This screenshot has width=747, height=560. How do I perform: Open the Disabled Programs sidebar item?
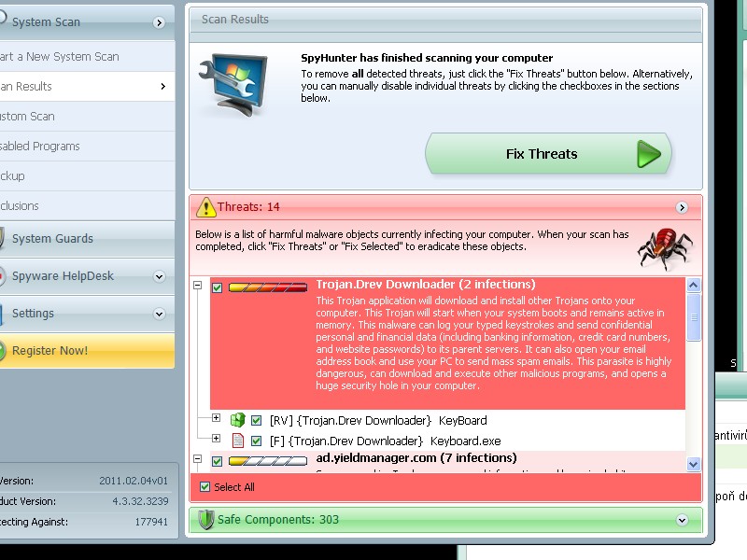click(x=87, y=147)
